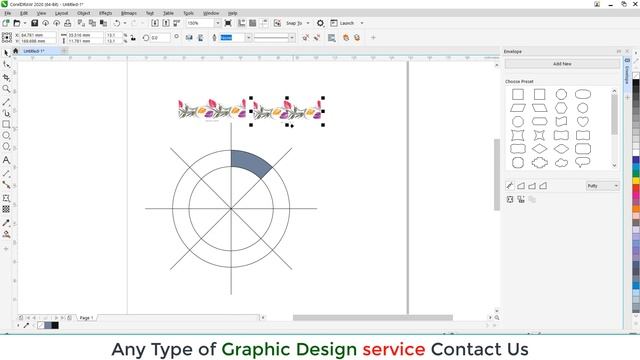Select the Crop tool in toolbox
The image size is (640, 360).
point(6,78)
